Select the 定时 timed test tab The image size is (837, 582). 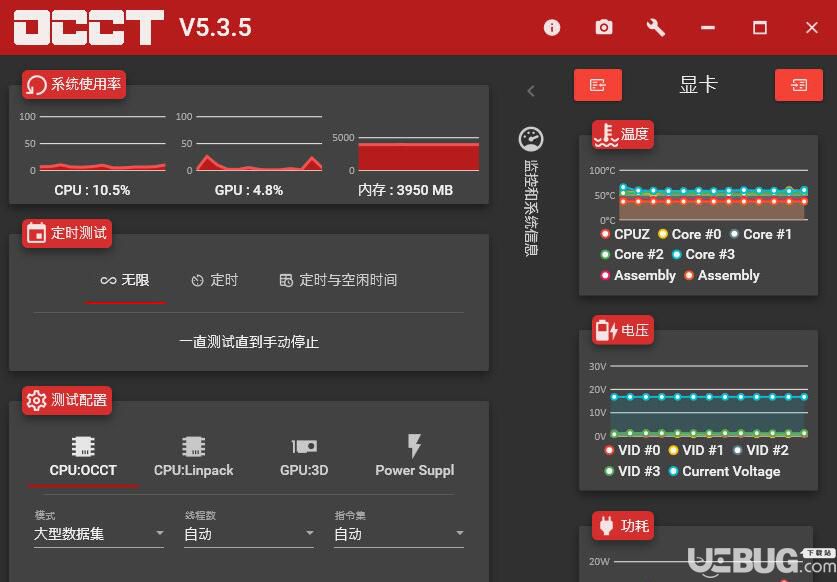[x=215, y=281]
